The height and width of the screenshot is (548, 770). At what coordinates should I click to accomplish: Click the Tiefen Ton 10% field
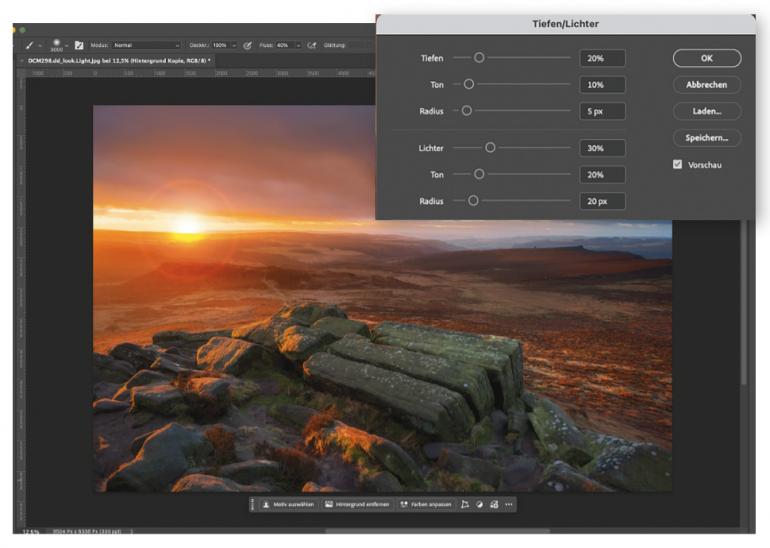coord(603,84)
